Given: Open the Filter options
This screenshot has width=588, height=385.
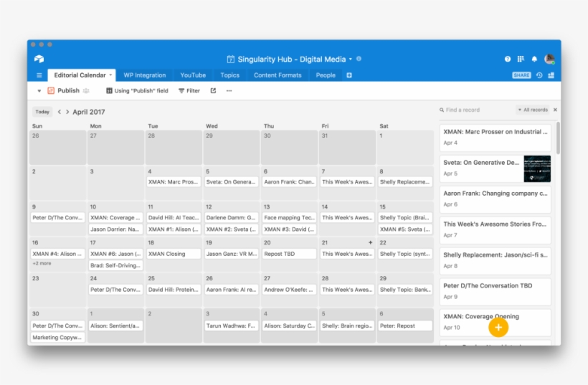Looking at the screenshot, I should point(189,91).
